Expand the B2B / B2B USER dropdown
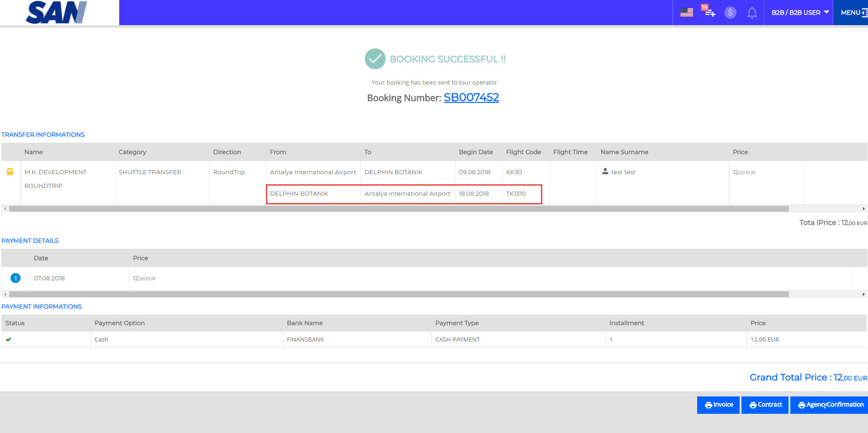The image size is (868, 433). [x=799, y=12]
